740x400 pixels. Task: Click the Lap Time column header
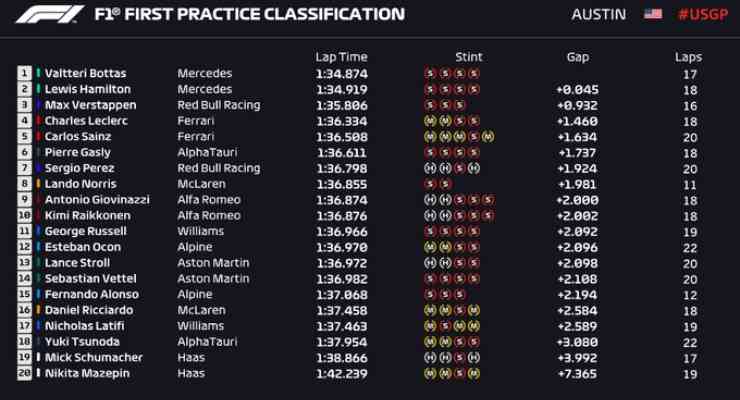click(341, 57)
